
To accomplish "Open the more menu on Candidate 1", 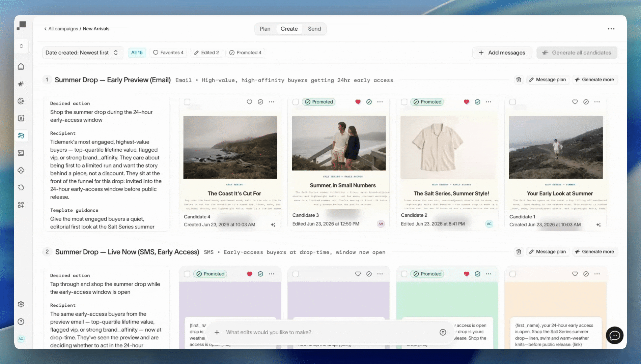I will point(597,102).
